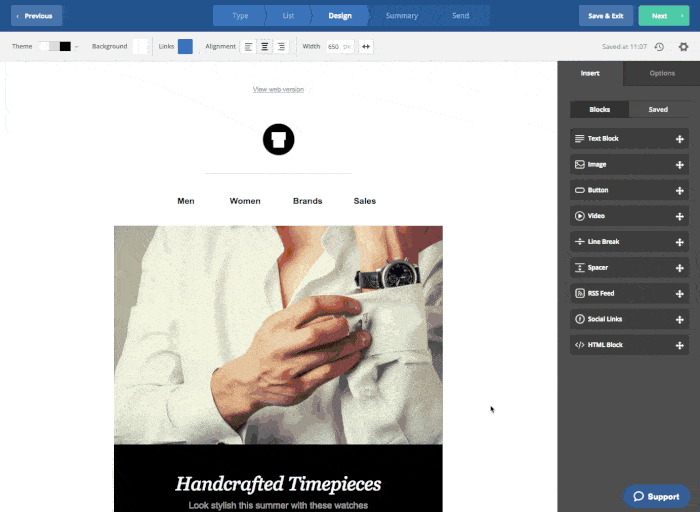
Task: Click the plus icon on HTML Block
Action: [x=679, y=345]
